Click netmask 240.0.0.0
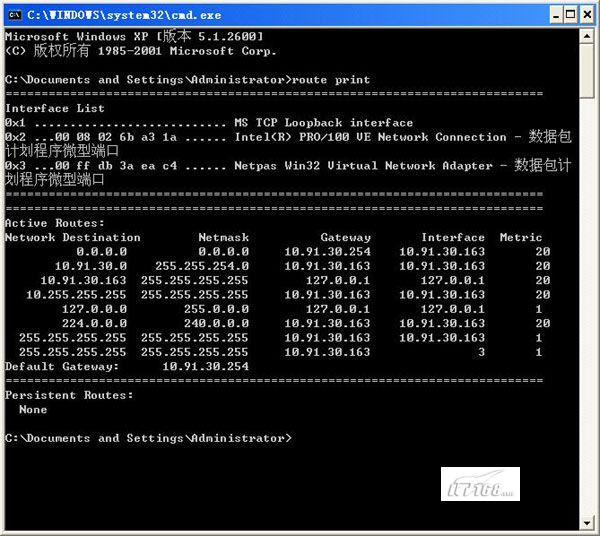 [x=216, y=323]
